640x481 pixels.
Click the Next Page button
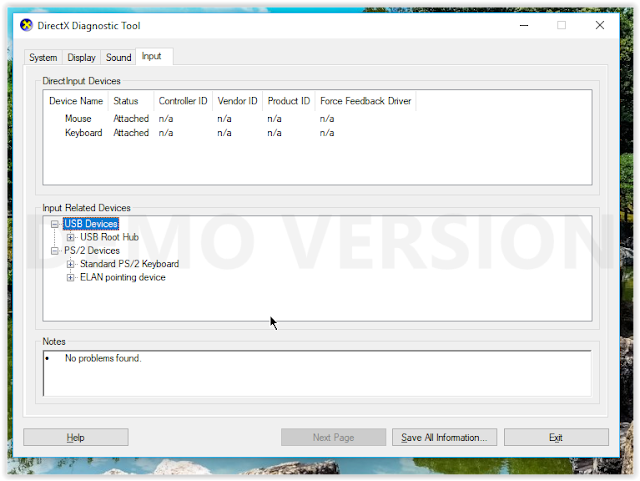pos(333,437)
